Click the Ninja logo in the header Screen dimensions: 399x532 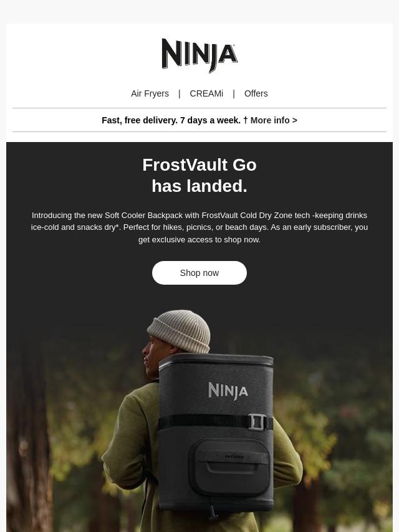[199, 55]
